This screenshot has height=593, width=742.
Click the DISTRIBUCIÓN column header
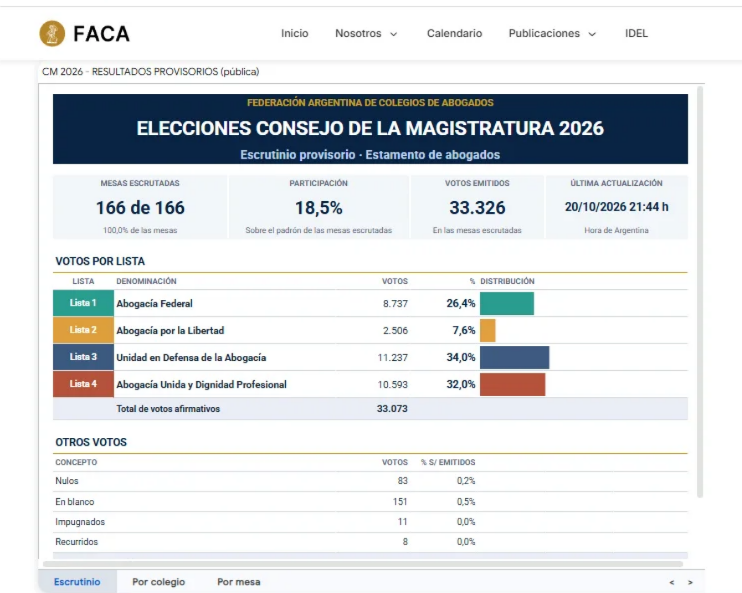tap(507, 281)
